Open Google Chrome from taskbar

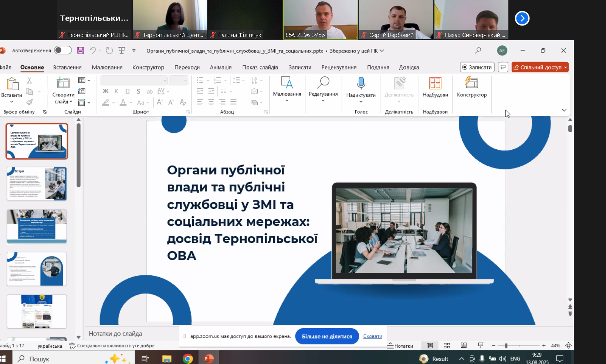pyautogui.click(x=188, y=358)
